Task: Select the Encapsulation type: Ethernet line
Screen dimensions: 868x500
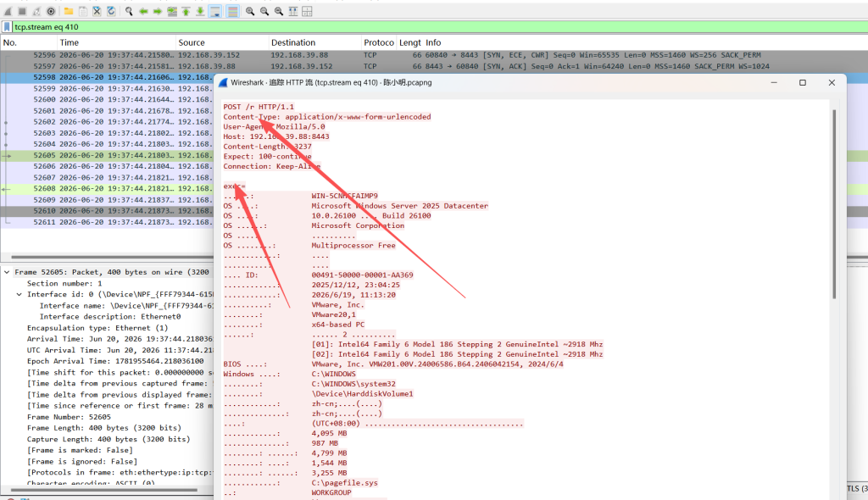Action: click(x=97, y=328)
